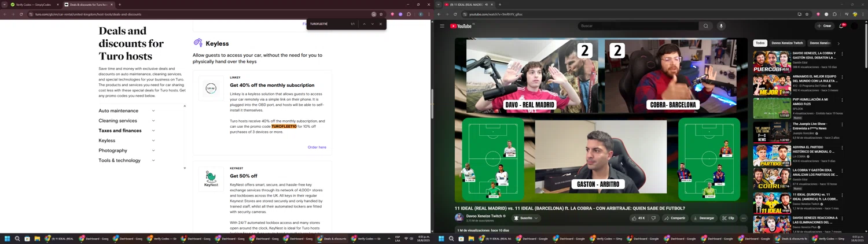Bookmark the Turo page with star icon
The width and height of the screenshot is (868, 244).
(381, 14)
